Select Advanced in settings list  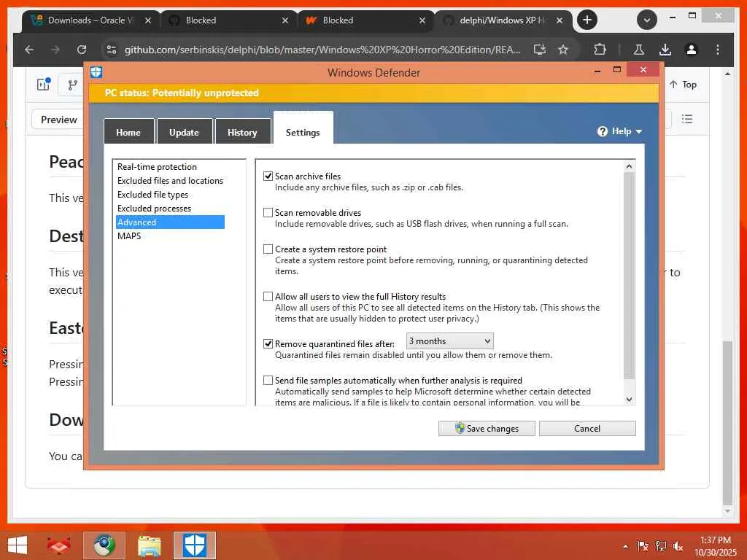(170, 222)
